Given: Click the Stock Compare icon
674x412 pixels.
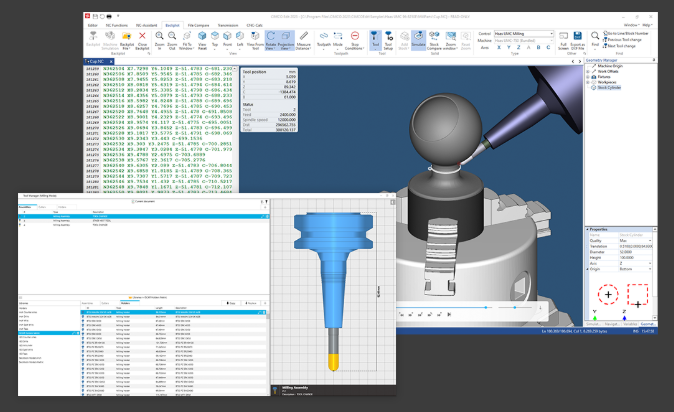Looking at the screenshot, I should click(x=434, y=36).
